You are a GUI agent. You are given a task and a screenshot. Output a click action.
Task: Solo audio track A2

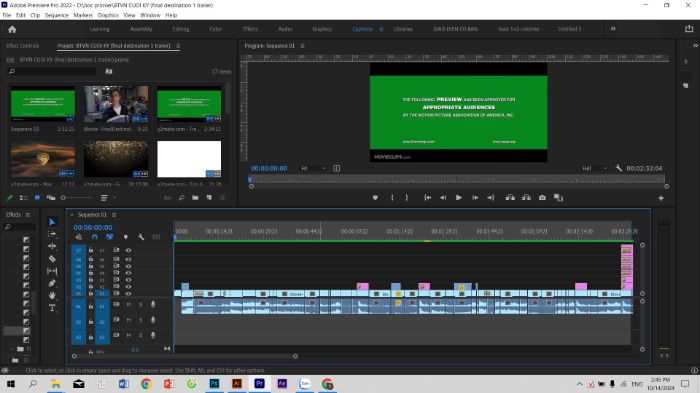(x=141, y=320)
